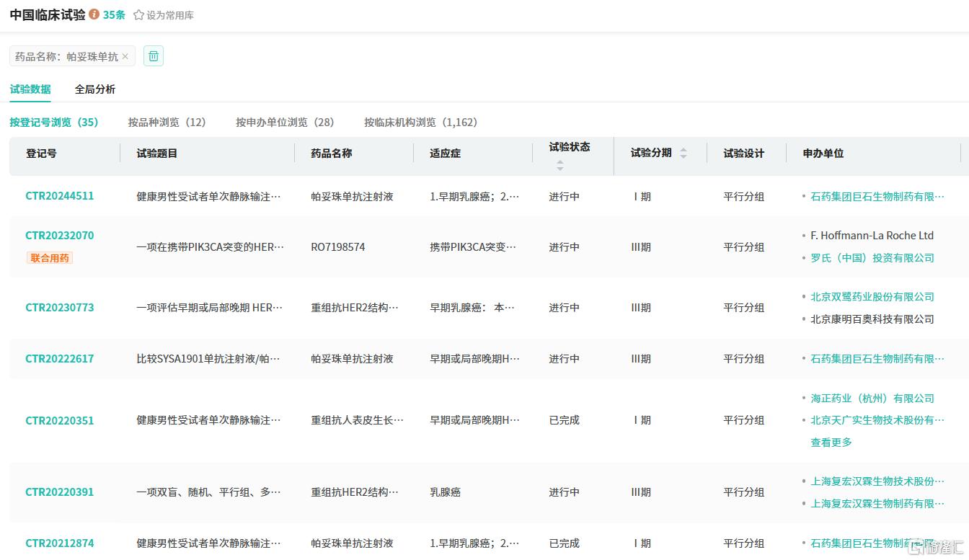969x560 pixels.
Task: Click the 申办单位 column header
Action: coord(823,154)
